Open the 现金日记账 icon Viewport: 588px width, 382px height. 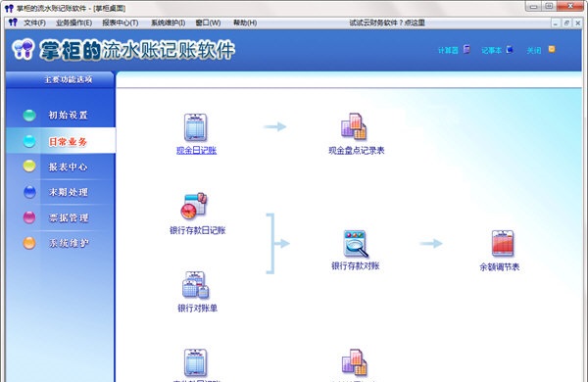coord(195,127)
